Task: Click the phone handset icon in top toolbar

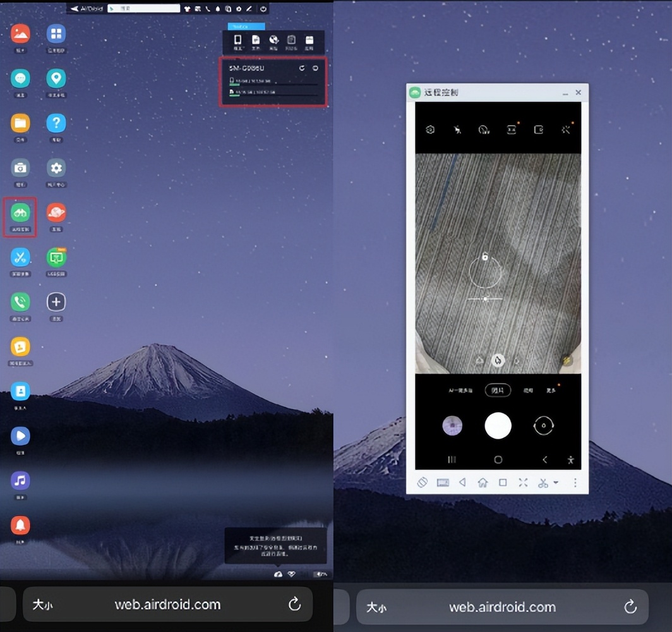Action: pyautogui.click(x=208, y=9)
